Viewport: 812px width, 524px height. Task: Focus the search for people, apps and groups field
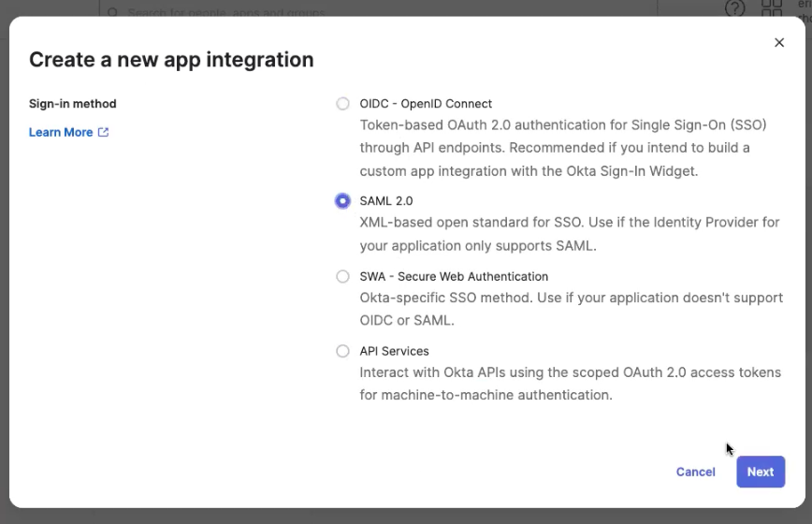click(x=378, y=11)
